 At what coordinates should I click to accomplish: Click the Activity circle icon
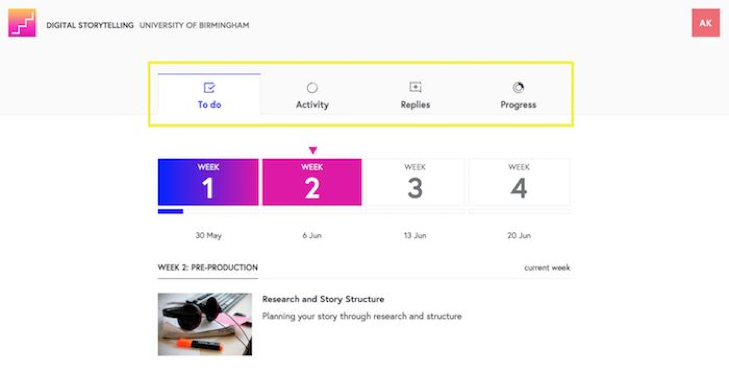312,87
